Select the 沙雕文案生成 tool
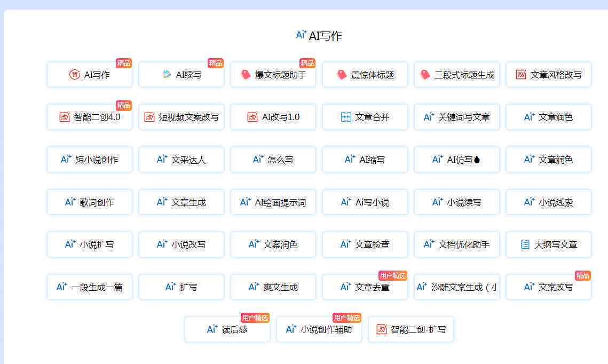Viewport: 608px width, 364px height. coord(457,287)
